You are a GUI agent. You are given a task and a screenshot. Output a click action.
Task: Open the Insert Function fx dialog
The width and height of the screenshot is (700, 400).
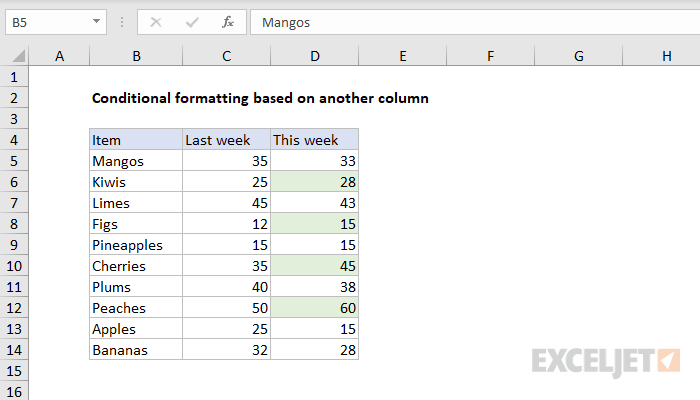coord(228,21)
